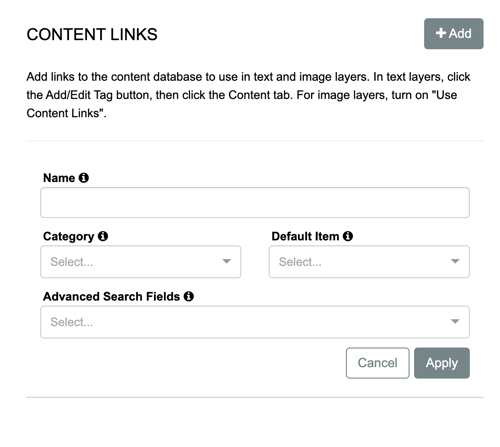500x447 pixels.
Task: Click the info icon beside Default Item
Action: pyautogui.click(x=348, y=236)
